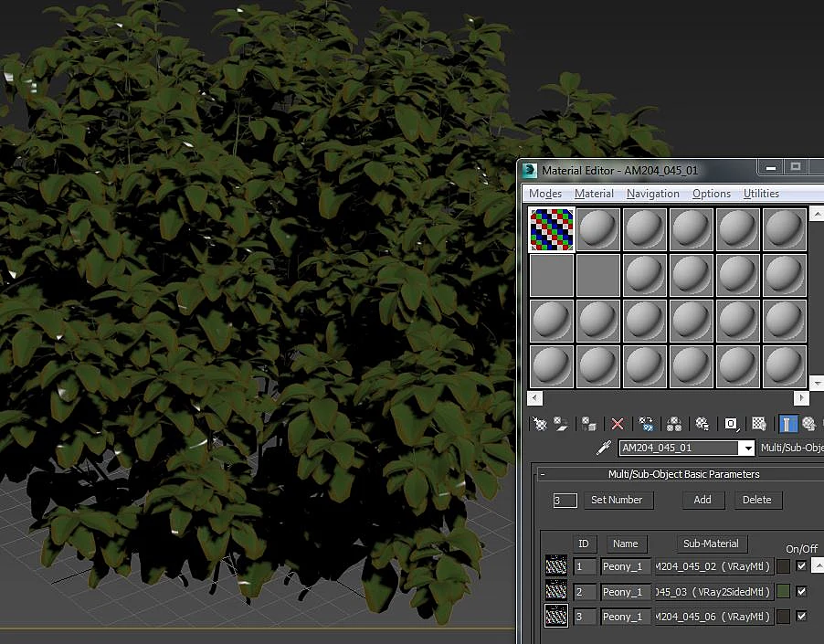
Task: Open the Navigation menu
Action: pos(652,194)
